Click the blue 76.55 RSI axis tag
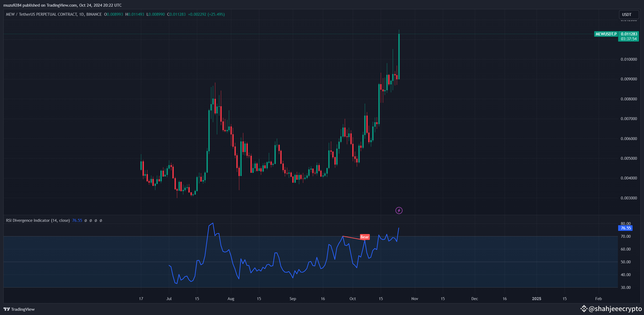 (625, 228)
